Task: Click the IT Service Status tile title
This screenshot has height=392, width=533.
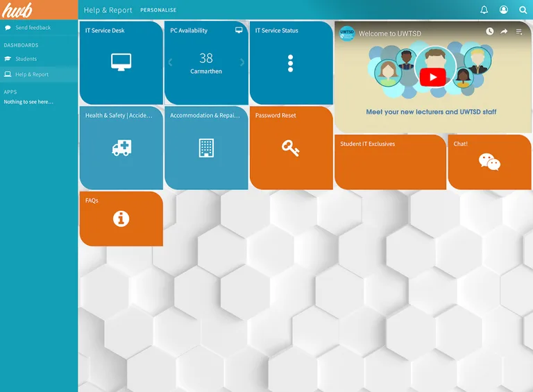Action: [x=277, y=31]
